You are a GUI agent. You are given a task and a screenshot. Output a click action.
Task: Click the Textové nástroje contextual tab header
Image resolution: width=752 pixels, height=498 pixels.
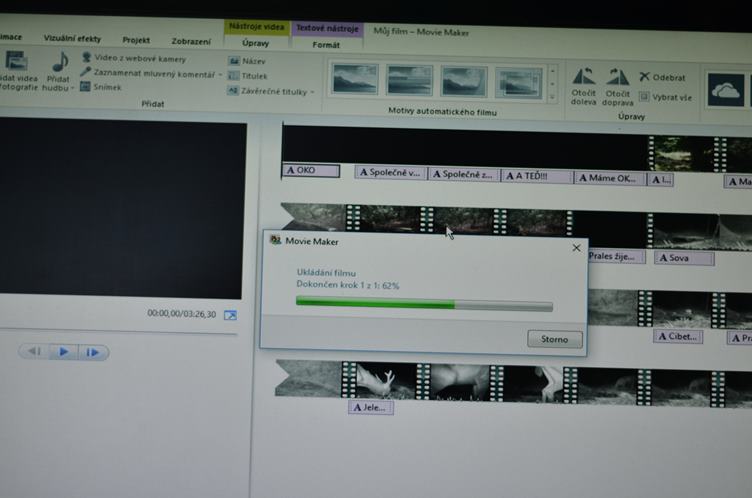pos(328,28)
